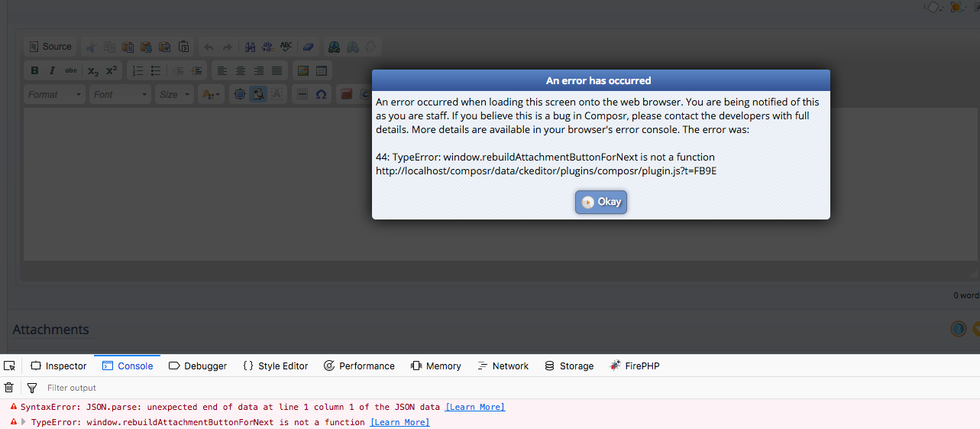Open the text color picker
Viewport: 980px width, 429px height.
point(210,94)
